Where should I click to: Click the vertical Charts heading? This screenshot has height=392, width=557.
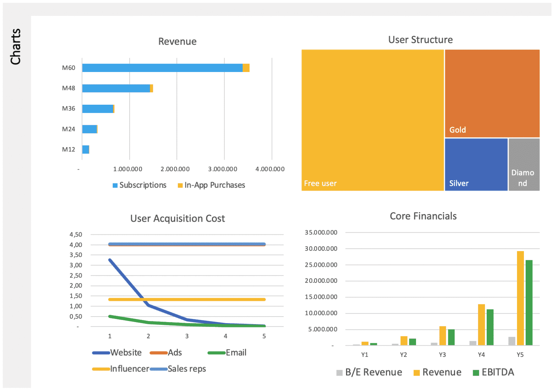(x=15, y=47)
